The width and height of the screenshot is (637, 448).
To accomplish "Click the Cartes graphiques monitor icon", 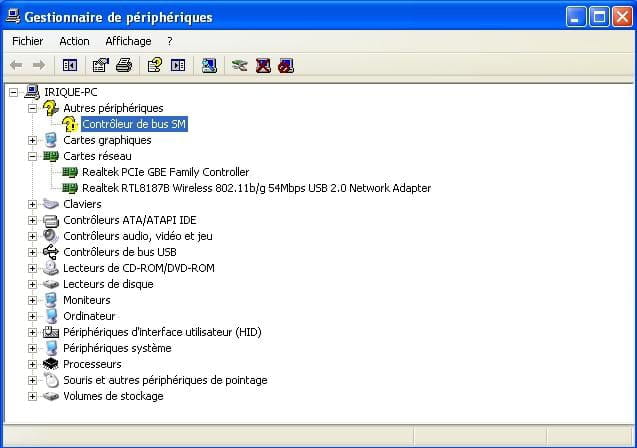I will [x=51, y=140].
